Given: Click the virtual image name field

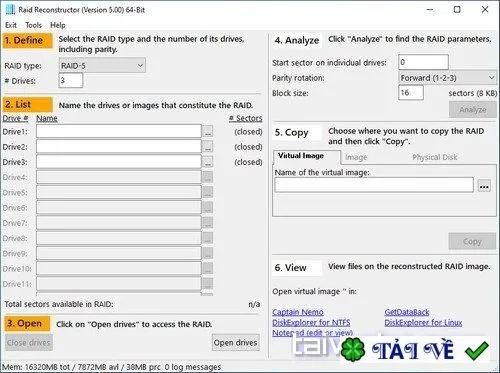Looking at the screenshot, I should pos(374,185).
